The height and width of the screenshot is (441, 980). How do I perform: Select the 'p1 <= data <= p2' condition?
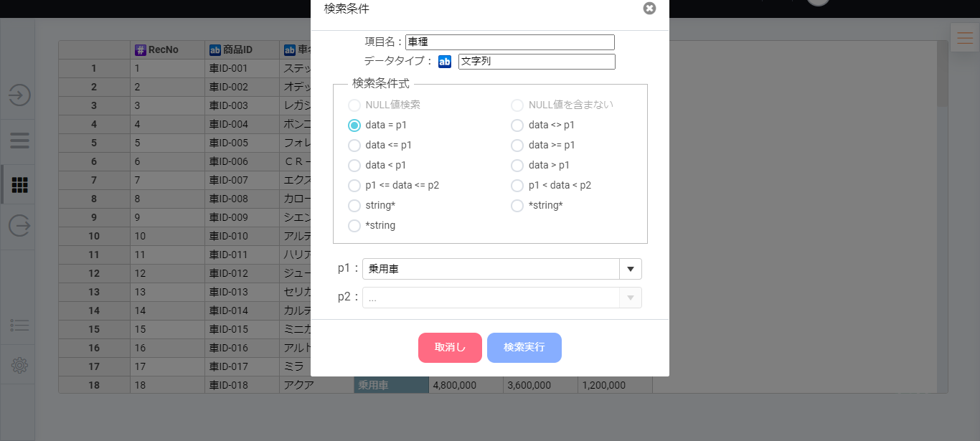tap(354, 185)
